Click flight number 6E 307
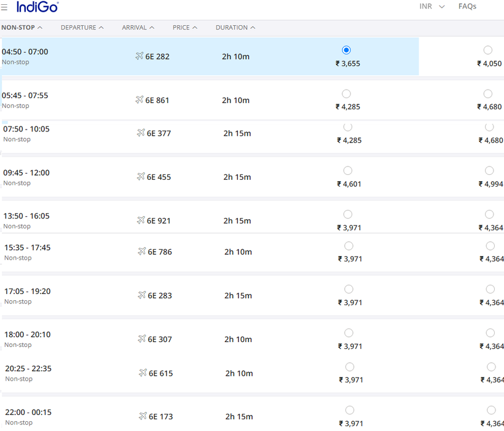Screen dimensions: 504x431 [x=160, y=340]
